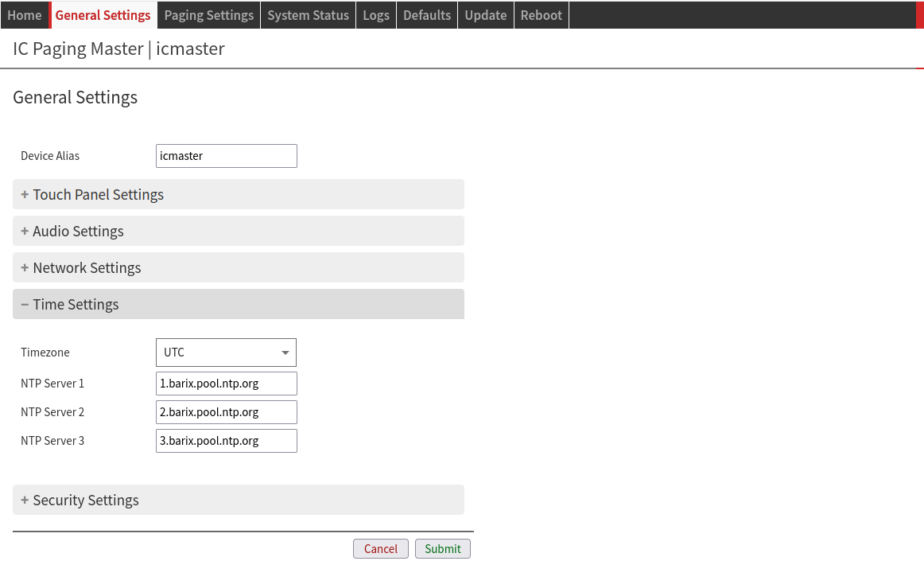
Task: Click into the NTP Server 2 field
Action: pyautogui.click(x=226, y=412)
